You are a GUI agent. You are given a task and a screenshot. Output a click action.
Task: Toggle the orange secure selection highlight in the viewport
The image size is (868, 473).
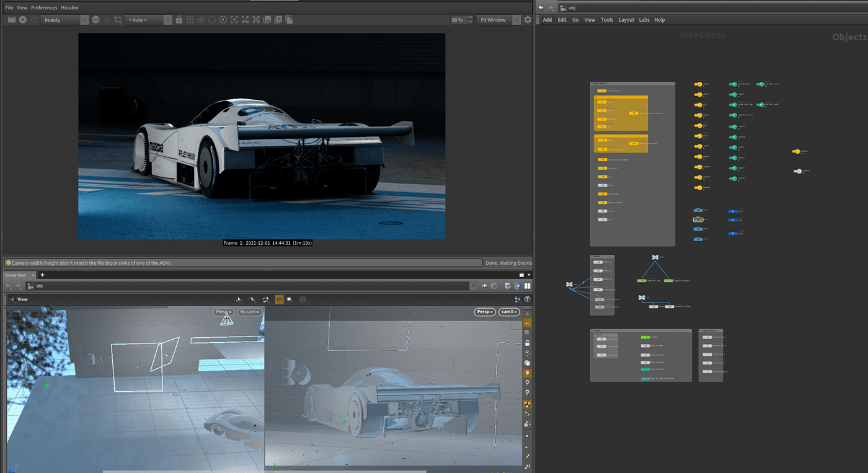pos(279,299)
